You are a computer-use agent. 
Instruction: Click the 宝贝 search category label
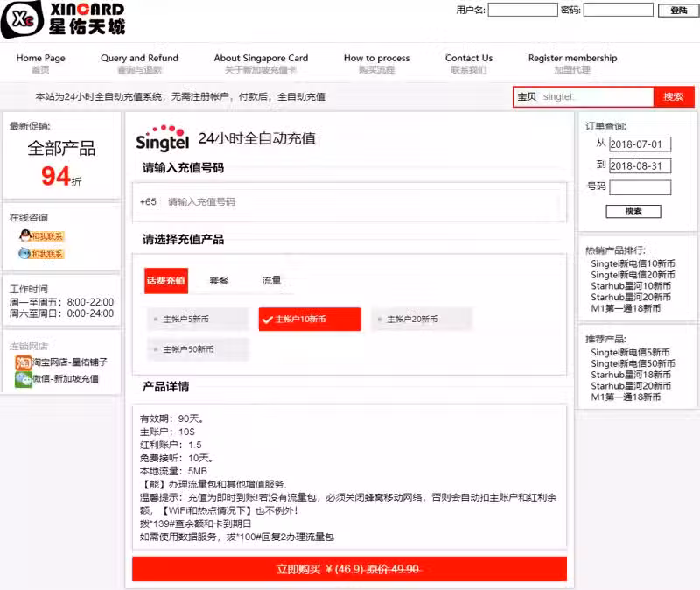click(527, 96)
